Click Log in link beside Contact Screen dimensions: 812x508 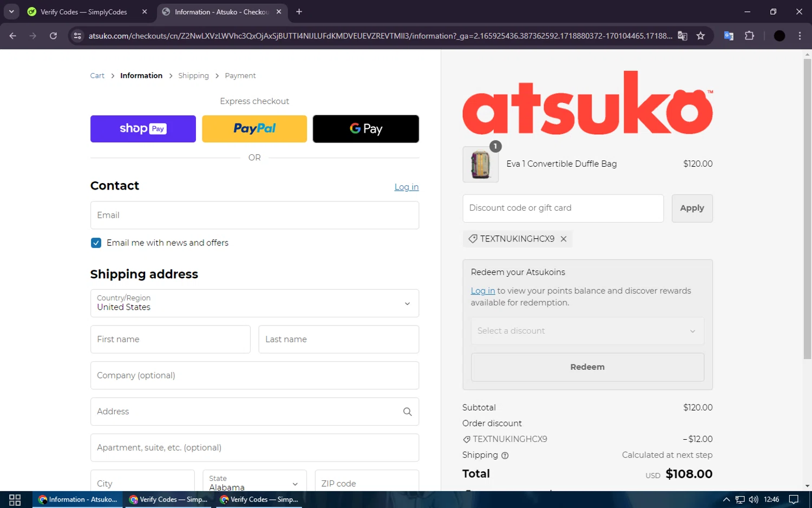[x=407, y=187]
